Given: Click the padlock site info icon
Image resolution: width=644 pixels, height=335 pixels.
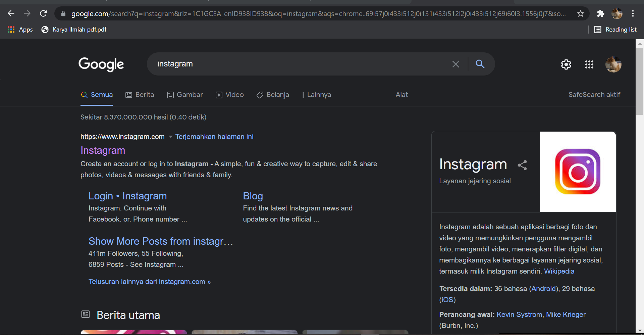Looking at the screenshot, I should pos(63,14).
